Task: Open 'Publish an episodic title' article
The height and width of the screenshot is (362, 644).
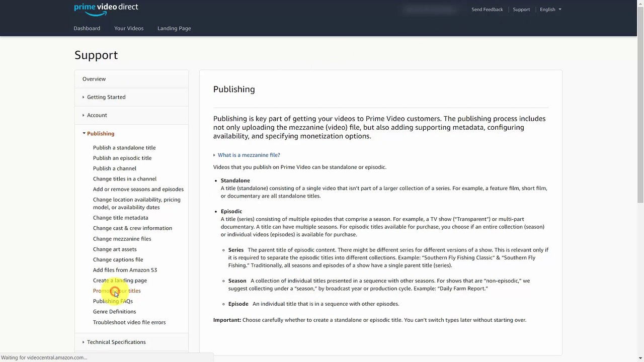Action: (122, 158)
